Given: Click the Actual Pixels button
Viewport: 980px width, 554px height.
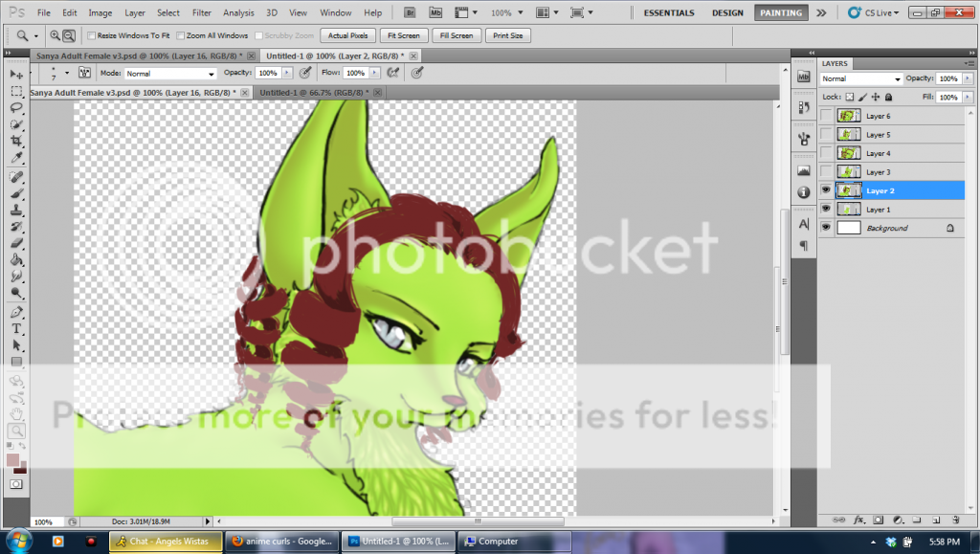Looking at the screenshot, I should coord(347,35).
